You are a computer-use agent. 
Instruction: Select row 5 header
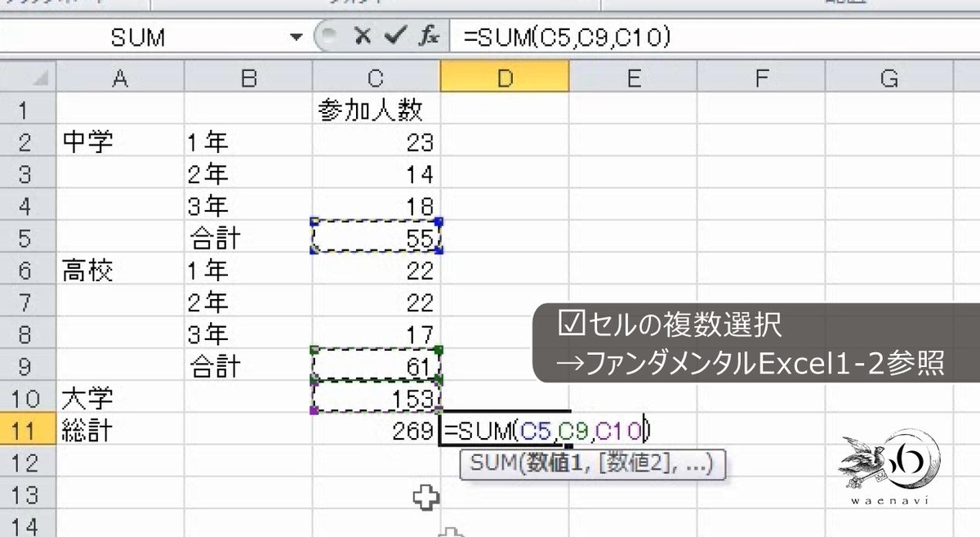click(x=28, y=238)
